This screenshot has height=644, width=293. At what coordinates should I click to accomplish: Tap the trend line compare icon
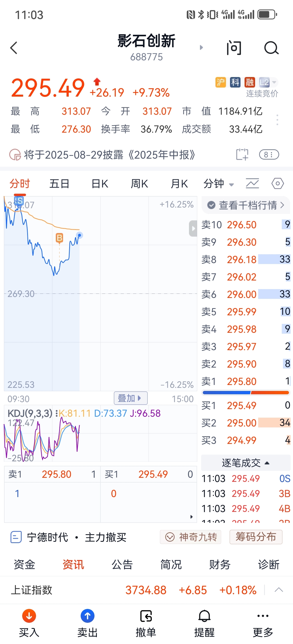click(252, 184)
